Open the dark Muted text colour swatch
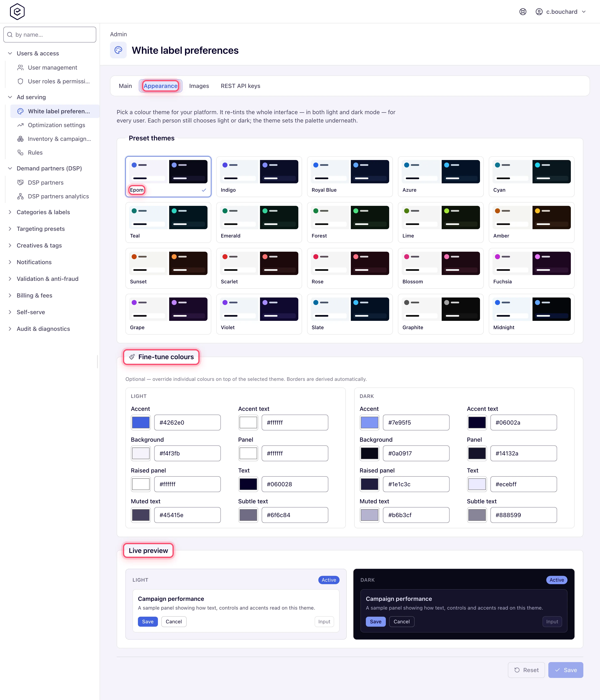 click(370, 515)
